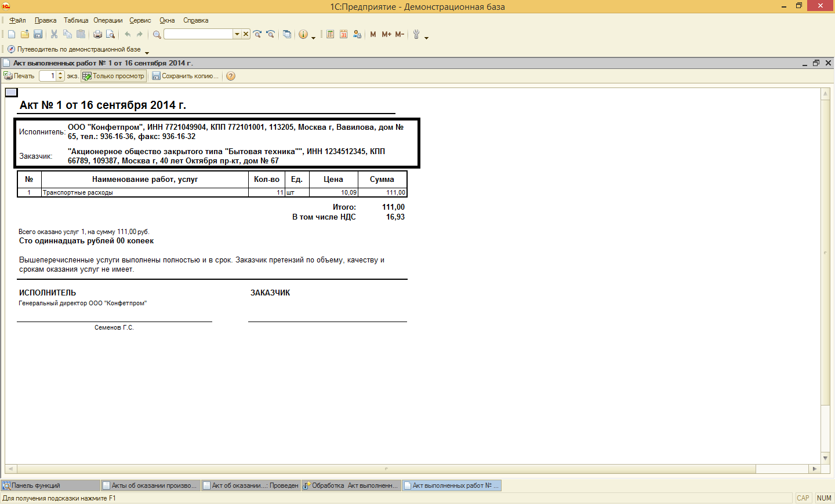Open the Файл menu
This screenshot has height=504, width=835.
[x=17, y=20]
